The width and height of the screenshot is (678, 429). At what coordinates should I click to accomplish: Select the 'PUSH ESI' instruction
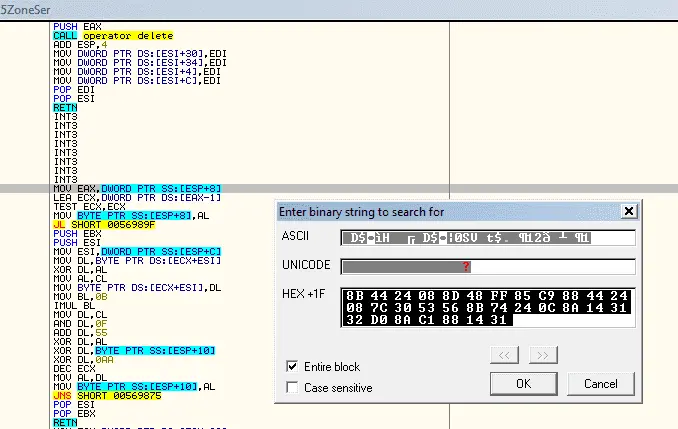pos(77,243)
